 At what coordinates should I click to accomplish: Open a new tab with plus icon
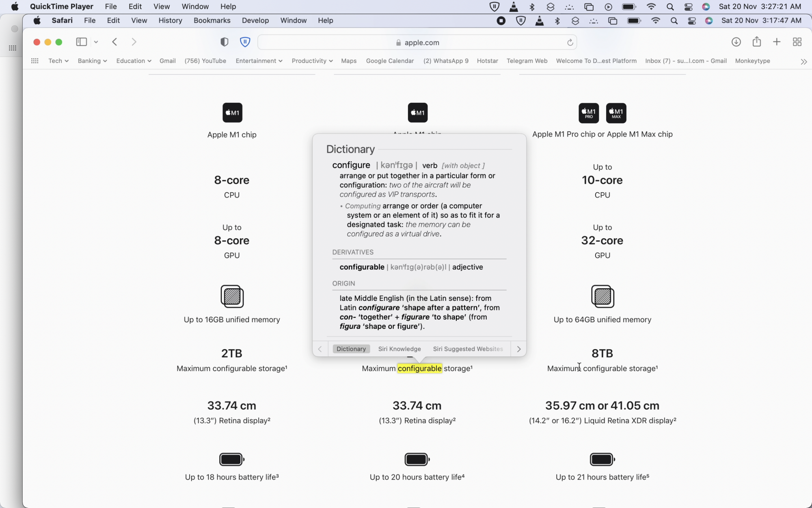[x=776, y=42]
